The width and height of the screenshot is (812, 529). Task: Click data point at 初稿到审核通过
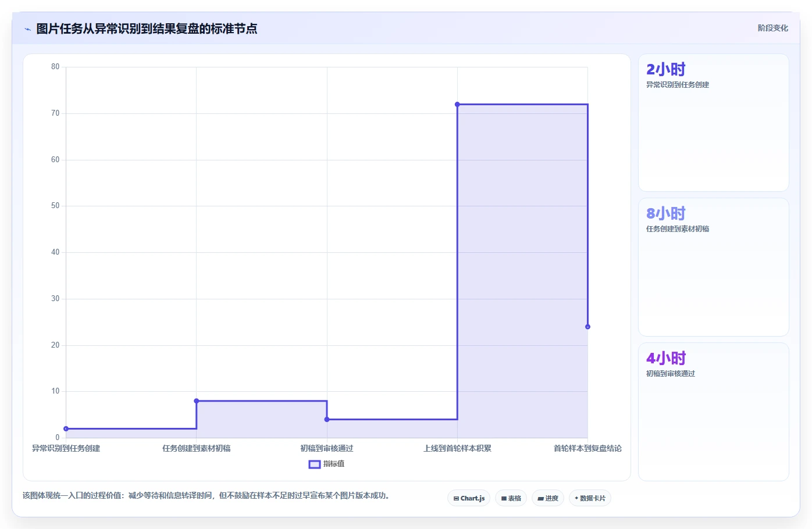327,420
